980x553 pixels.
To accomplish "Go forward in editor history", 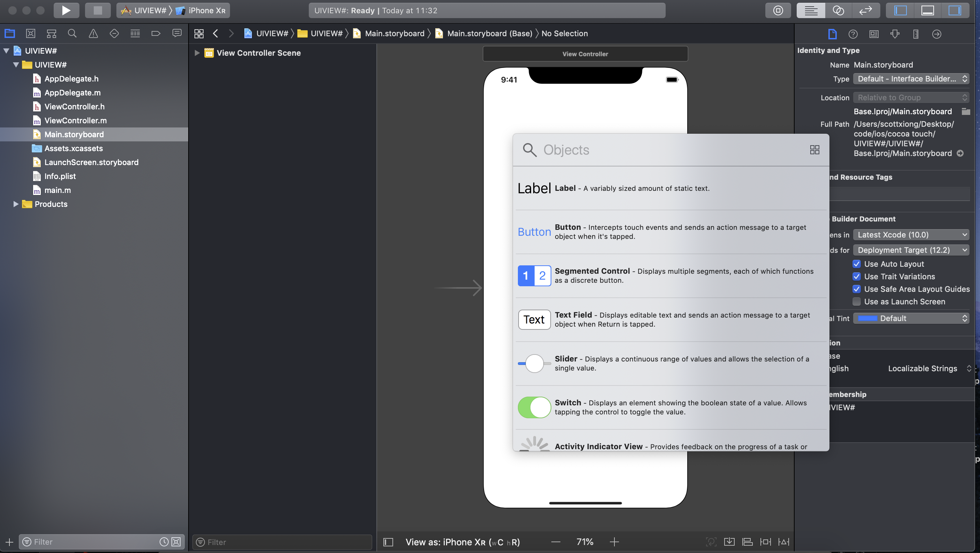I will click(x=231, y=33).
